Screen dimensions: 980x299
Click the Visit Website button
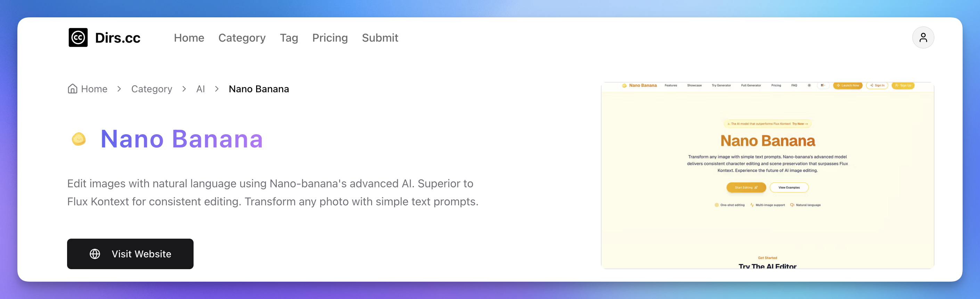(130, 254)
